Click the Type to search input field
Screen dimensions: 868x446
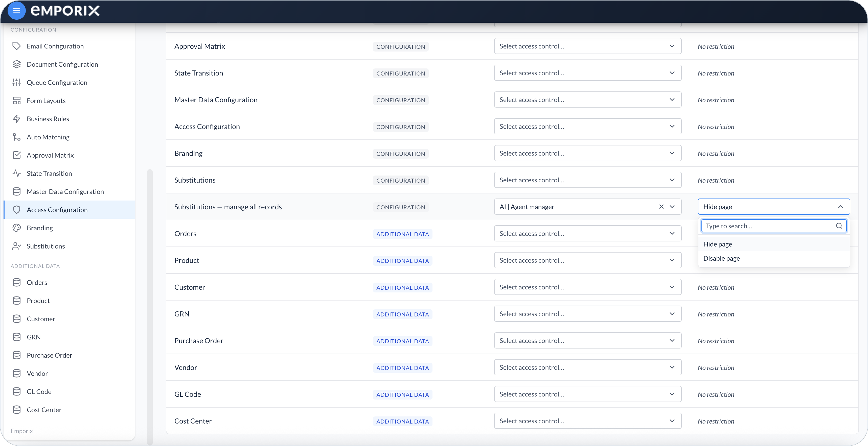(x=774, y=226)
